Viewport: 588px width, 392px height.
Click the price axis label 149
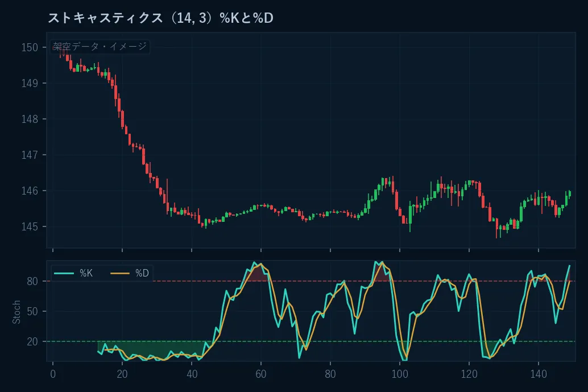pyautogui.click(x=30, y=83)
